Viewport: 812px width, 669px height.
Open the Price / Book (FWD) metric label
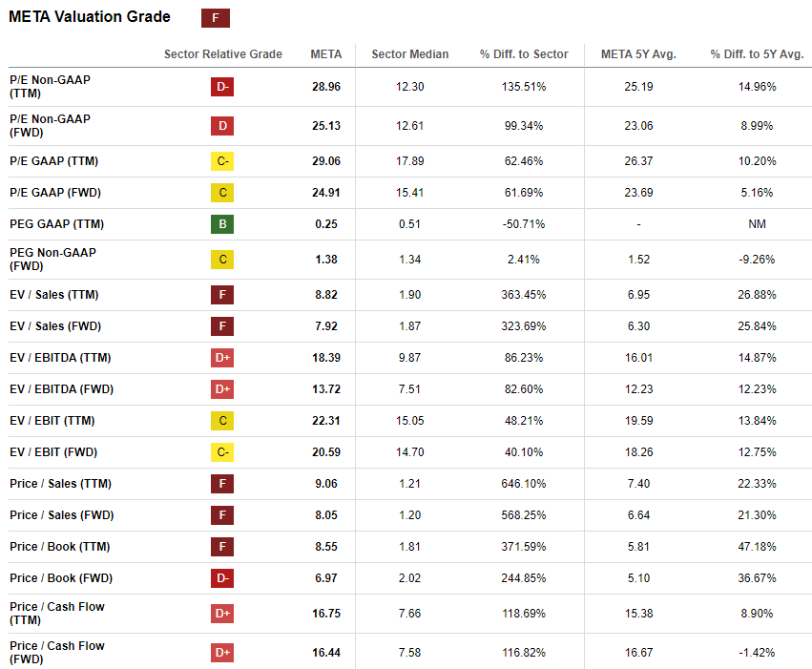tap(61, 578)
